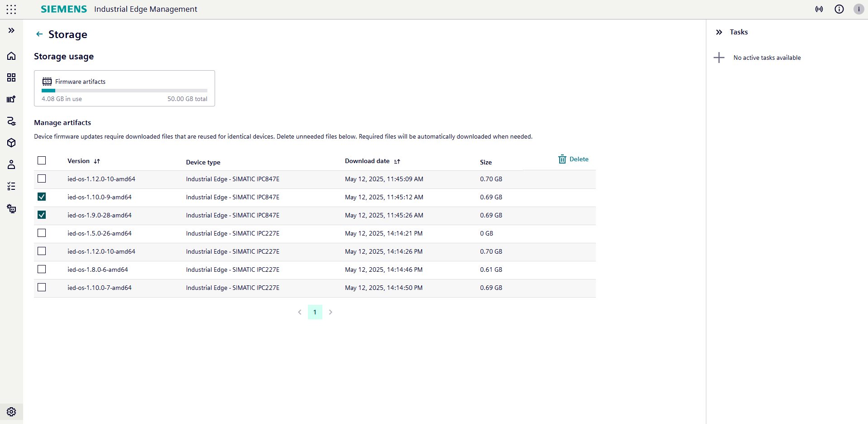Delete the selected artifacts
This screenshot has width=868, height=424.
[x=573, y=159]
